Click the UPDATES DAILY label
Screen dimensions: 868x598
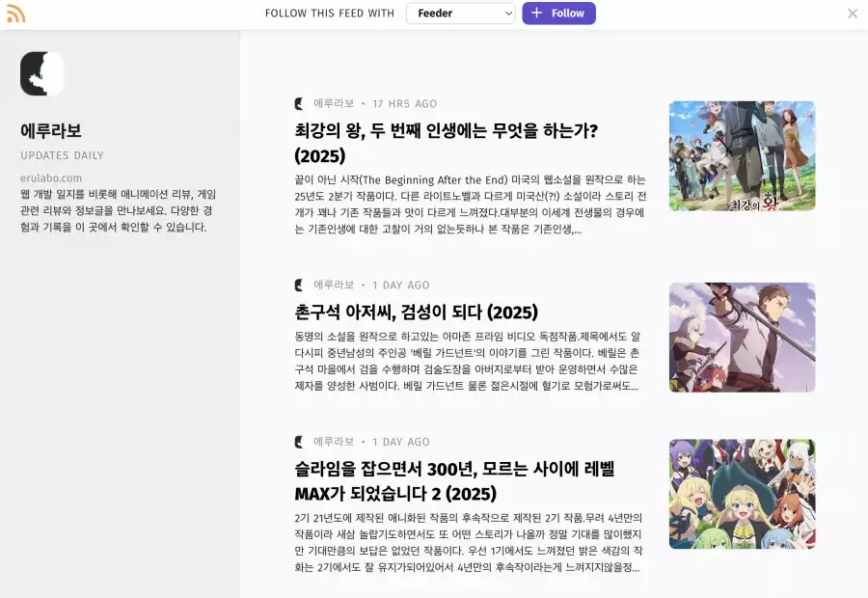tap(62, 155)
